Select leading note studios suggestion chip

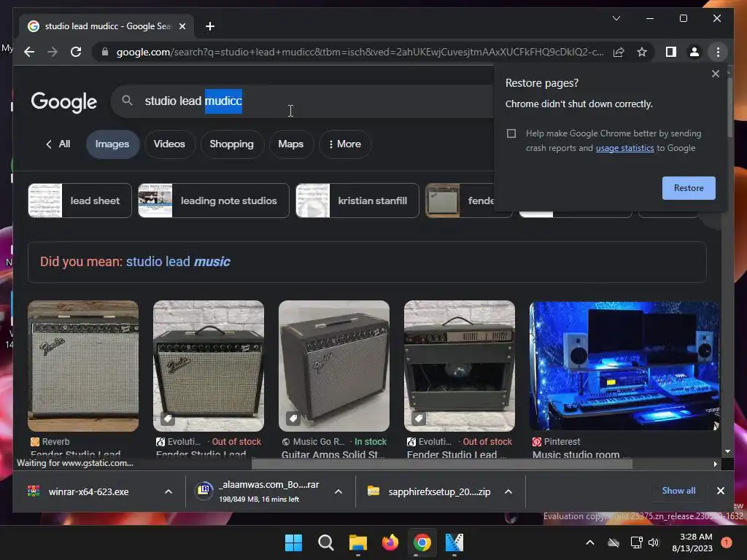(x=214, y=201)
